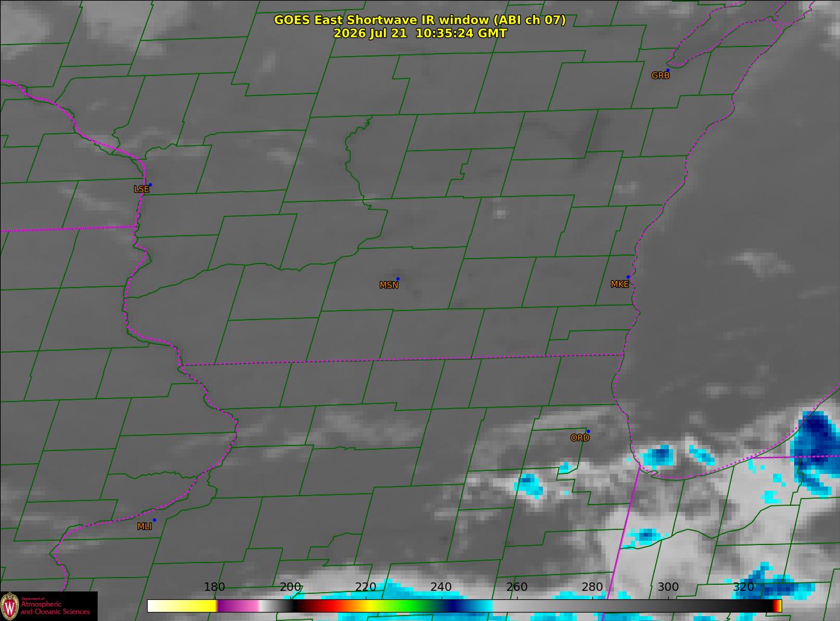Image resolution: width=840 pixels, height=621 pixels.
Task: Click the MSN station marker
Action: (x=398, y=279)
